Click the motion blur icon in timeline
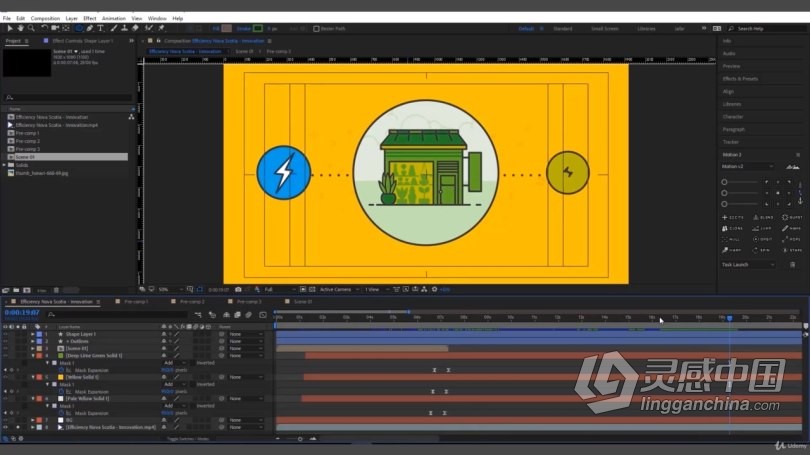 coord(248,315)
